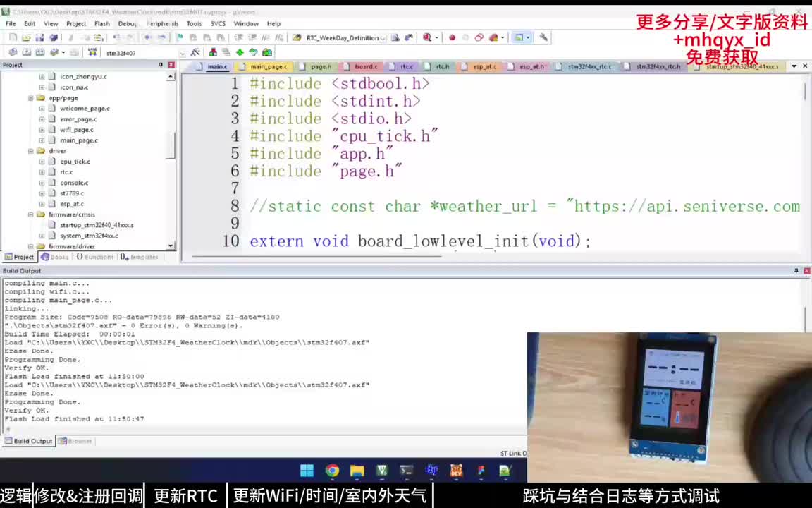This screenshot has height=508, width=812.
Task: Click the project tree vertical scrollbar
Action: [171, 145]
